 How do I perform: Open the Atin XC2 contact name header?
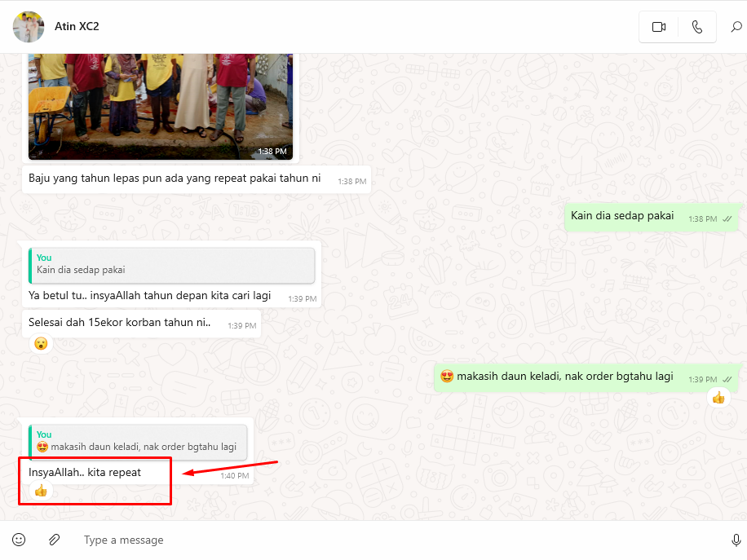point(77,26)
